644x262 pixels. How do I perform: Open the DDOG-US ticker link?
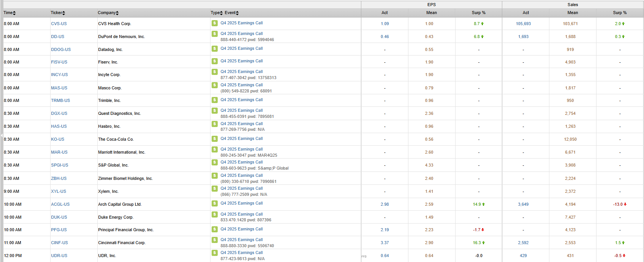pyautogui.click(x=61, y=49)
